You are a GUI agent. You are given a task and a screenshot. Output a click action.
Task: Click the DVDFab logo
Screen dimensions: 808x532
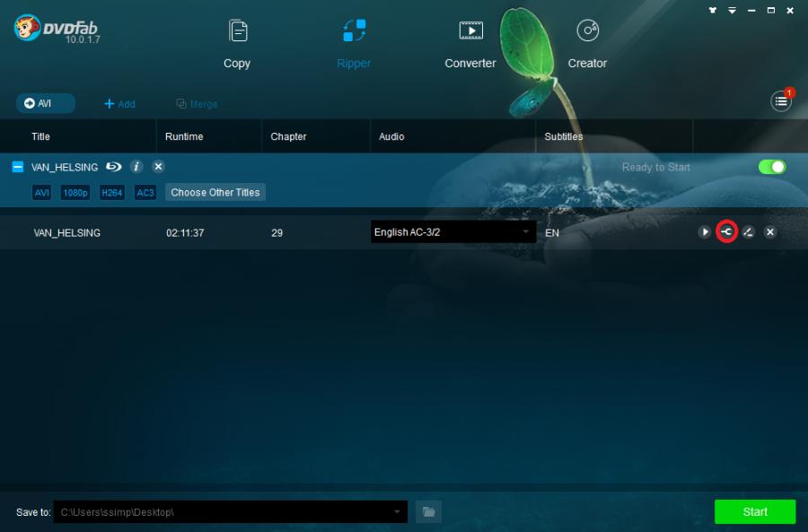57,29
